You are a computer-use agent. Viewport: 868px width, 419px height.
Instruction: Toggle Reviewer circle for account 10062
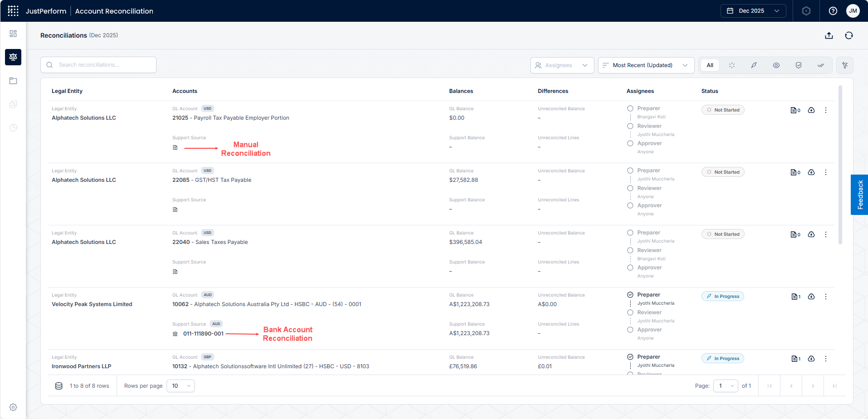tap(630, 312)
